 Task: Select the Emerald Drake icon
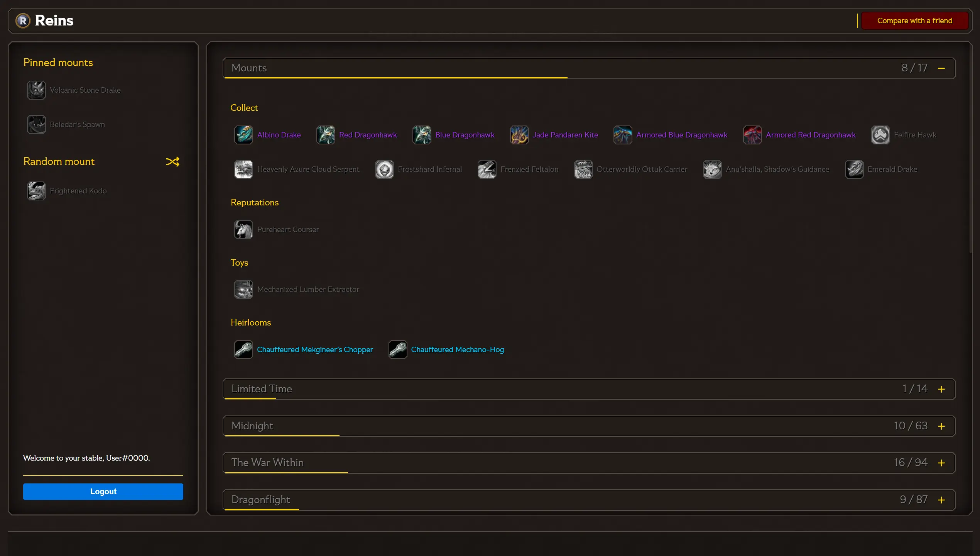(x=854, y=169)
